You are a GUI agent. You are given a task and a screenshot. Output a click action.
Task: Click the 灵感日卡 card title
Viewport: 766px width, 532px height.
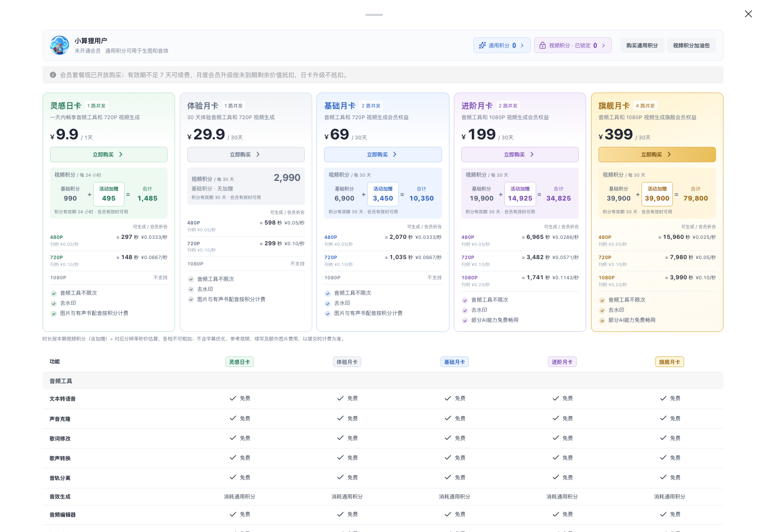[x=65, y=106]
